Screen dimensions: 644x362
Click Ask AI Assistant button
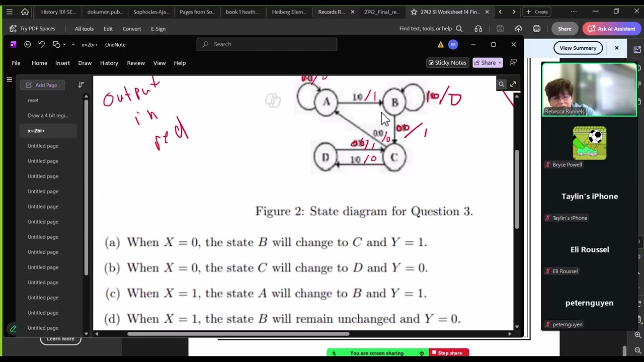pyautogui.click(x=611, y=29)
